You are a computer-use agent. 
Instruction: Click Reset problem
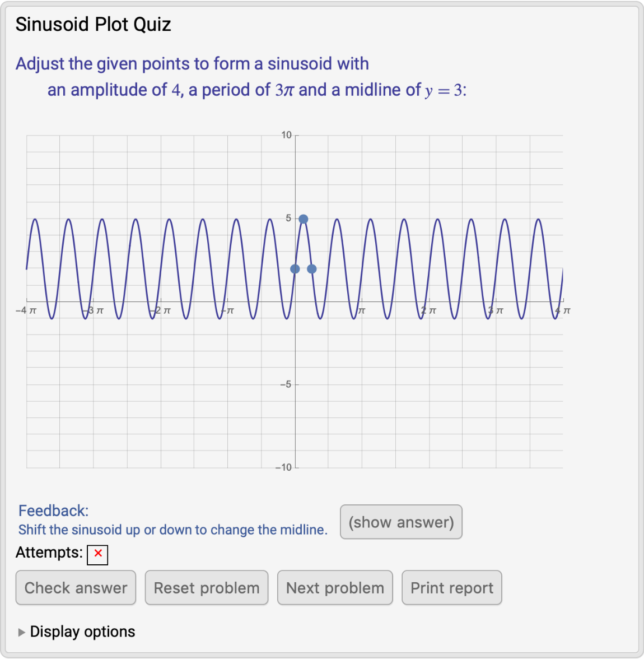pyautogui.click(x=206, y=587)
